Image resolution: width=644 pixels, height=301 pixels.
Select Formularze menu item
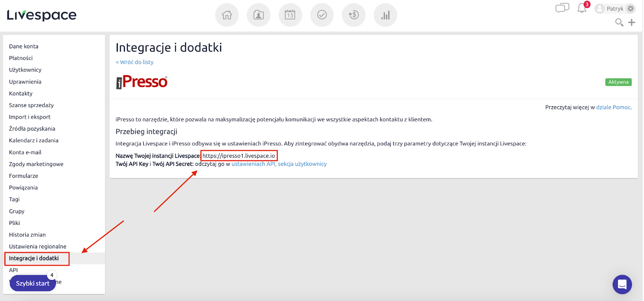point(24,176)
